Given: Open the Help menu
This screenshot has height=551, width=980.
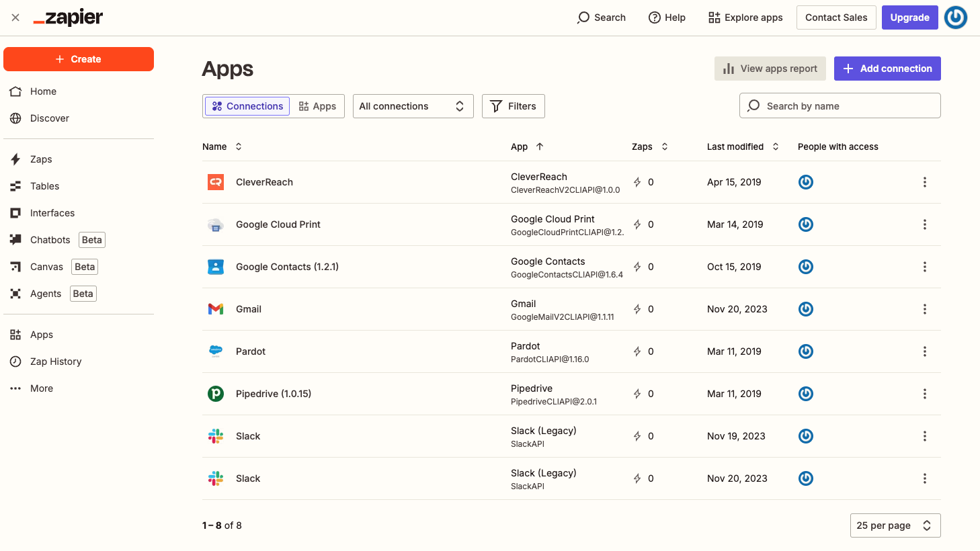Looking at the screenshot, I should (x=667, y=17).
